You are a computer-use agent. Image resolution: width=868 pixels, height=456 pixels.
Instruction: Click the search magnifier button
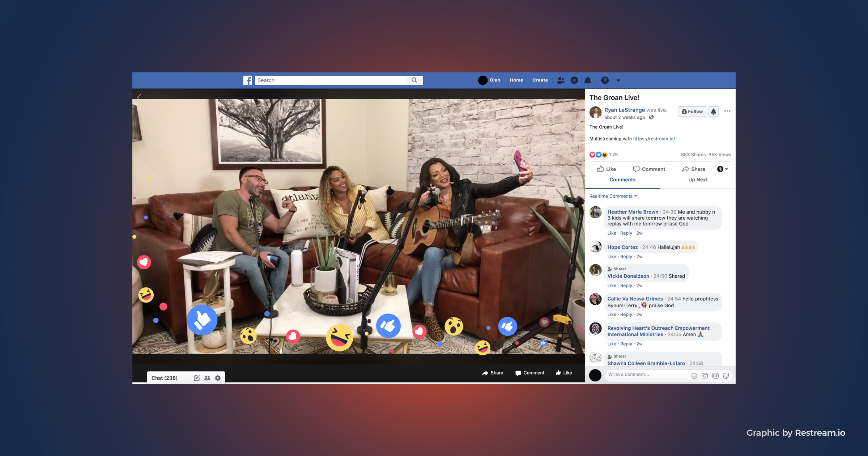pyautogui.click(x=414, y=80)
